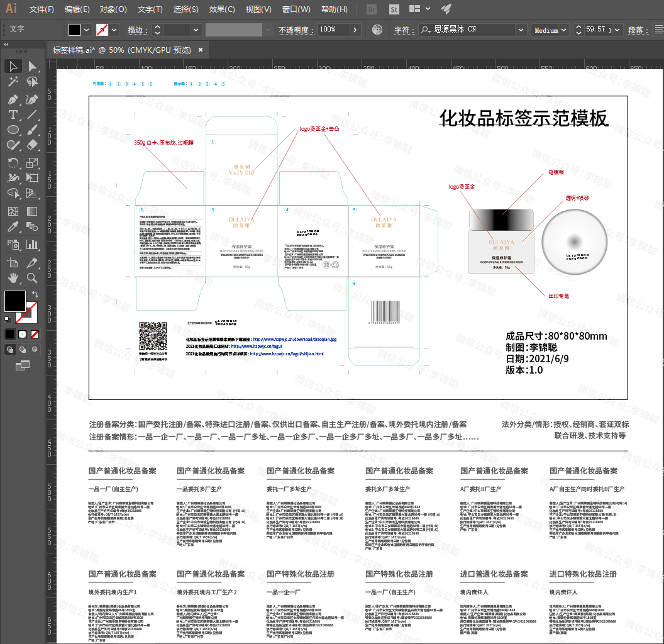Open the stroke weight dropdown

(196, 30)
